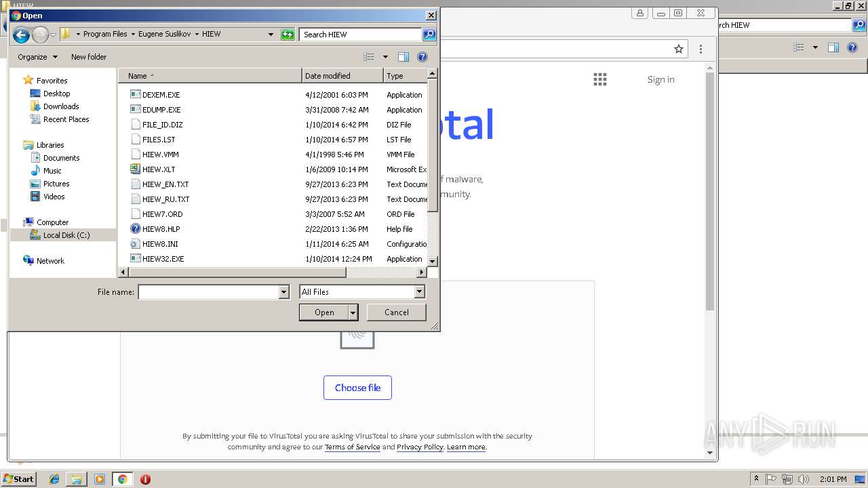Open VirusTotal apps grid icon

600,79
